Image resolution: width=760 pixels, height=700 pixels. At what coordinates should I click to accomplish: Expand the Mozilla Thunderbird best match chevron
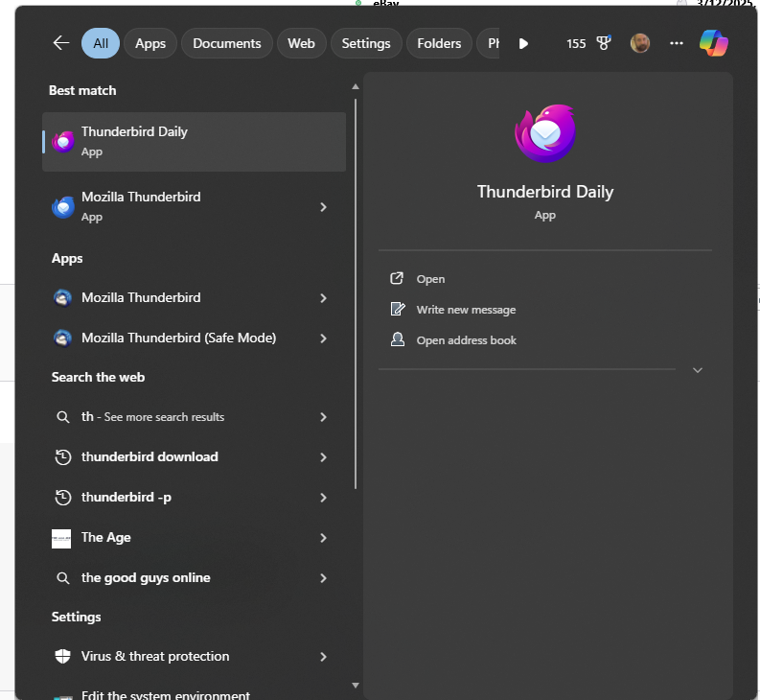click(x=323, y=207)
